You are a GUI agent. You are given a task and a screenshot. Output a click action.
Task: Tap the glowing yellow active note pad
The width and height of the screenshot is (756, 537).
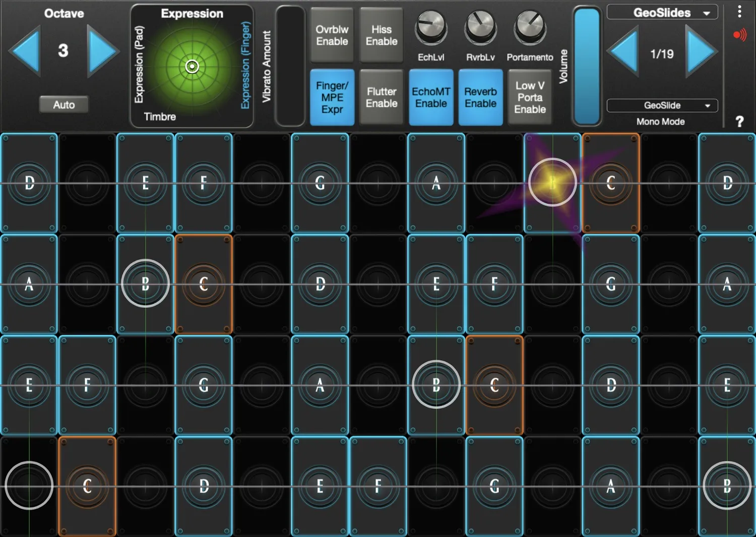click(552, 183)
